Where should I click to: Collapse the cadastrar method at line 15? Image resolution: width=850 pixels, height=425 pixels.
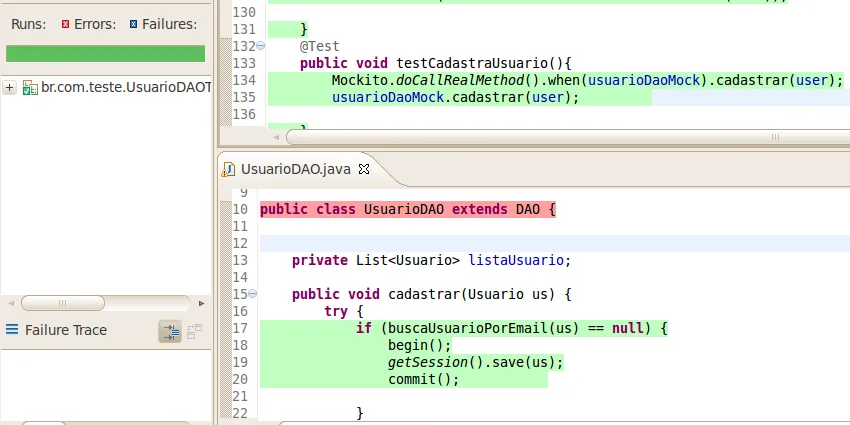[251, 294]
